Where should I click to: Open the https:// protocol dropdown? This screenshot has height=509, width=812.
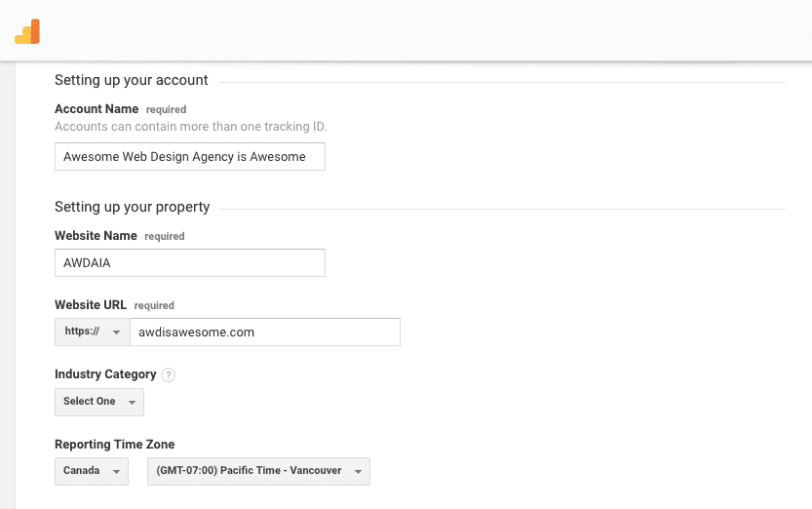click(93, 332)
